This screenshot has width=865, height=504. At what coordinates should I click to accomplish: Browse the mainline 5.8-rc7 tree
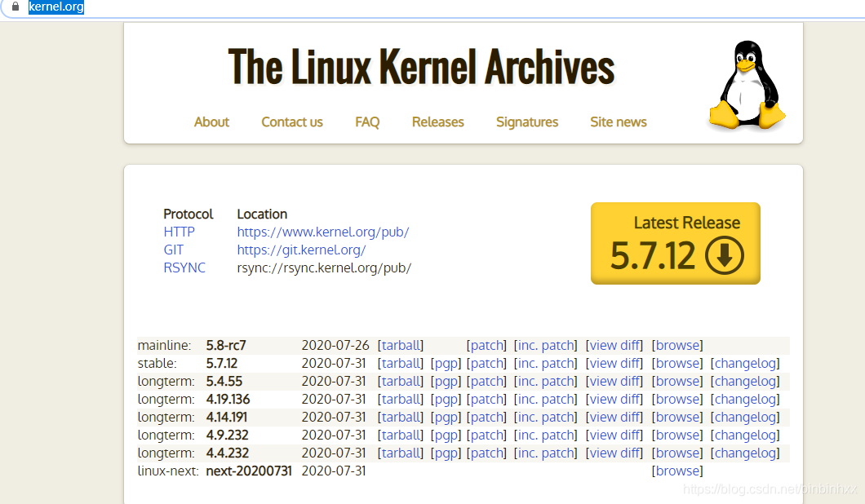pyautogui.click(x=677, y=345)
